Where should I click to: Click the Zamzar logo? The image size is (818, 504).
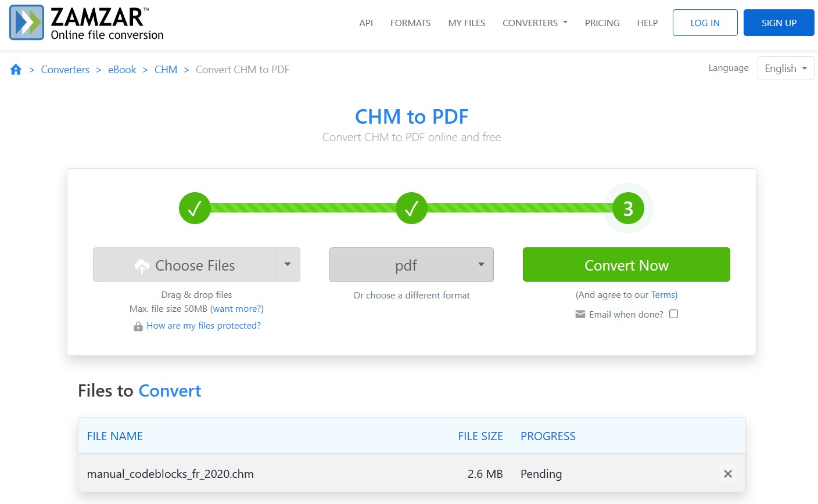(x=85, y=23)
